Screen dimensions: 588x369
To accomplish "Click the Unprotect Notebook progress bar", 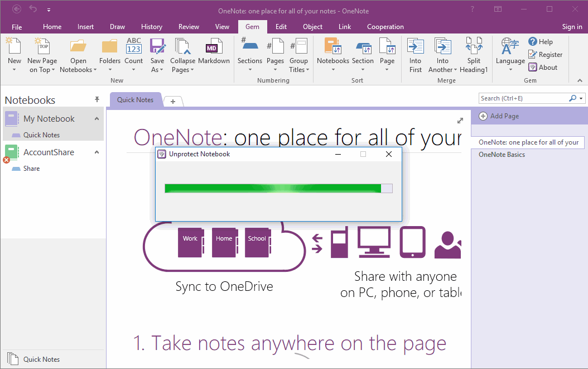I will pos(278,189).
